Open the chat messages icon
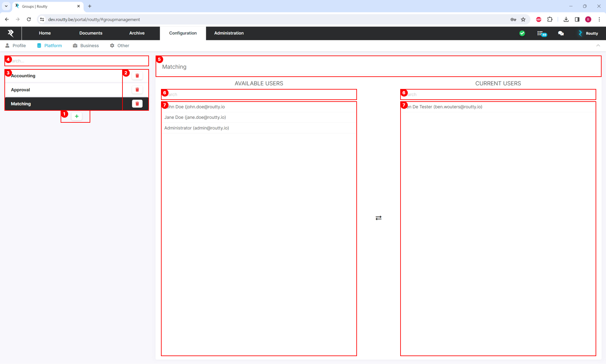606x364 pixels. click(x=561, y=33)
